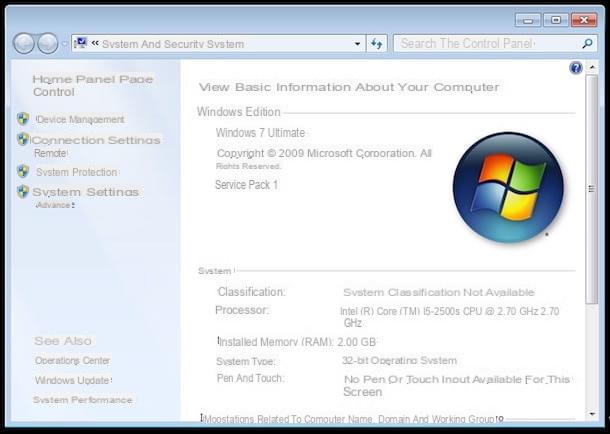The height and width of the screenshot is (434, 610).
Task: Click the shield icon beside Device Management
Action: pyautogui.click(x=23, y=119)
